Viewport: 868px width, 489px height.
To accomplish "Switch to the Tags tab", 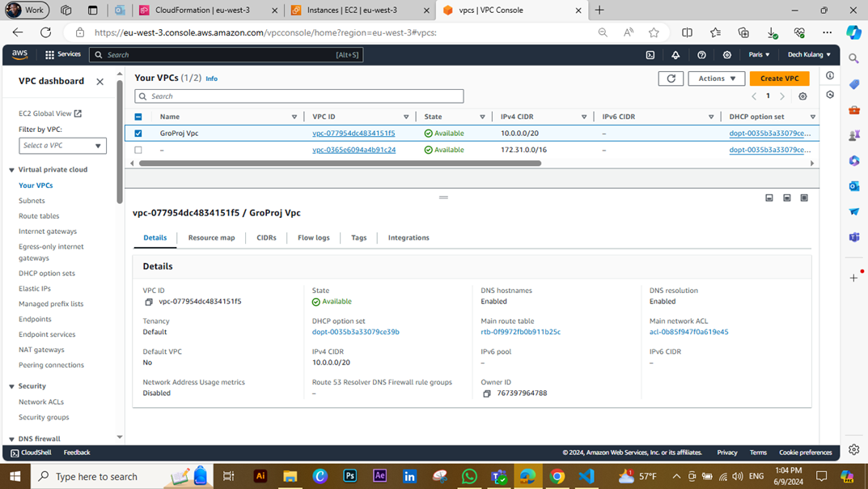I will (358, 238).
